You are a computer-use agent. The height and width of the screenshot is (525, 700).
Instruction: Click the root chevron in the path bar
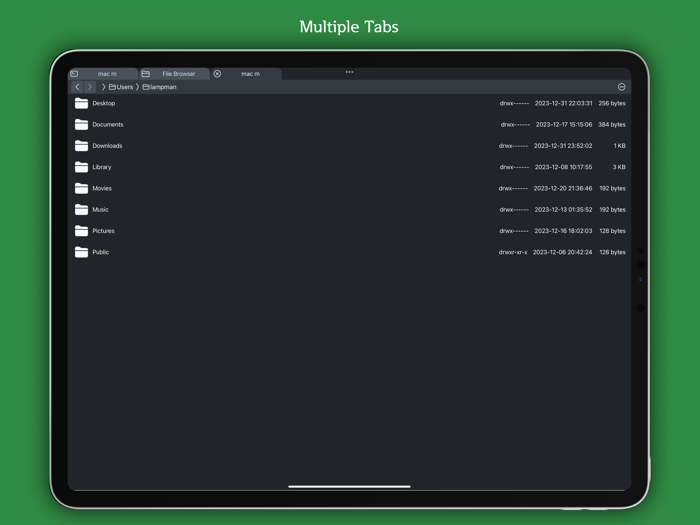pos(104,87)
